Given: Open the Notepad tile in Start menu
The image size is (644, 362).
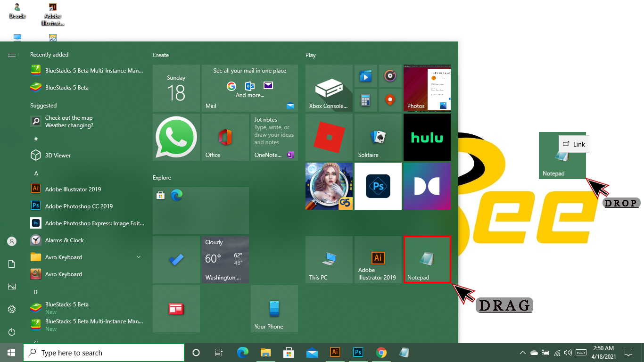Looking at the screenshot, I should 427,260.
